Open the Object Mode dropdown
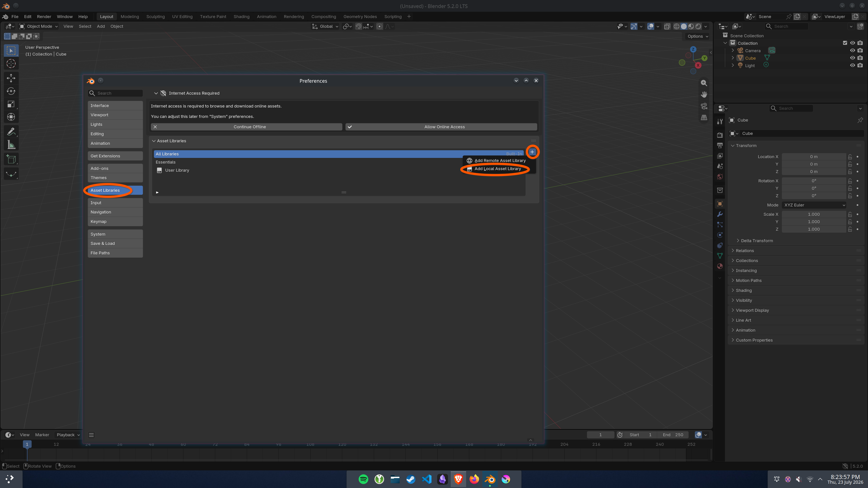This screenshot has width=868, height=488. (38, 26)
